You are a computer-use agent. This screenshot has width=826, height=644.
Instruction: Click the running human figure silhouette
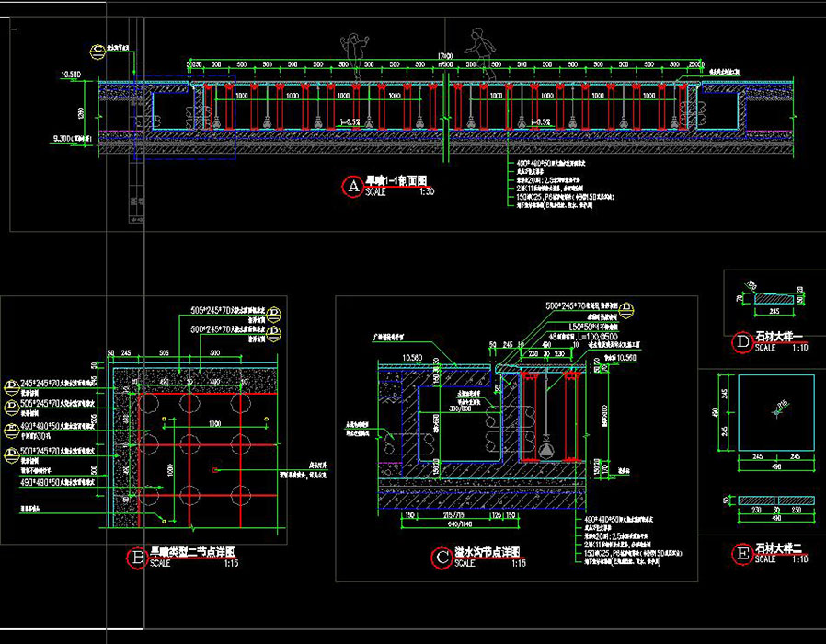[x=476, y=43]
